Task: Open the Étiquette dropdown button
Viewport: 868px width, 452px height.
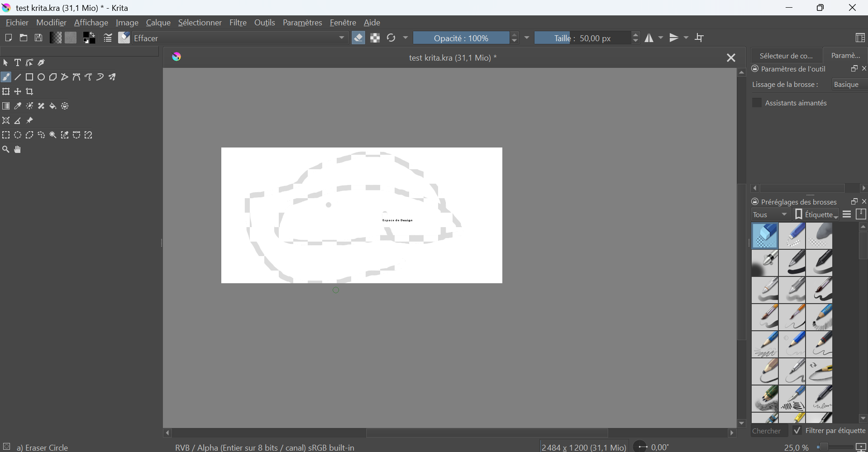Action: click(x=817, y=215)
